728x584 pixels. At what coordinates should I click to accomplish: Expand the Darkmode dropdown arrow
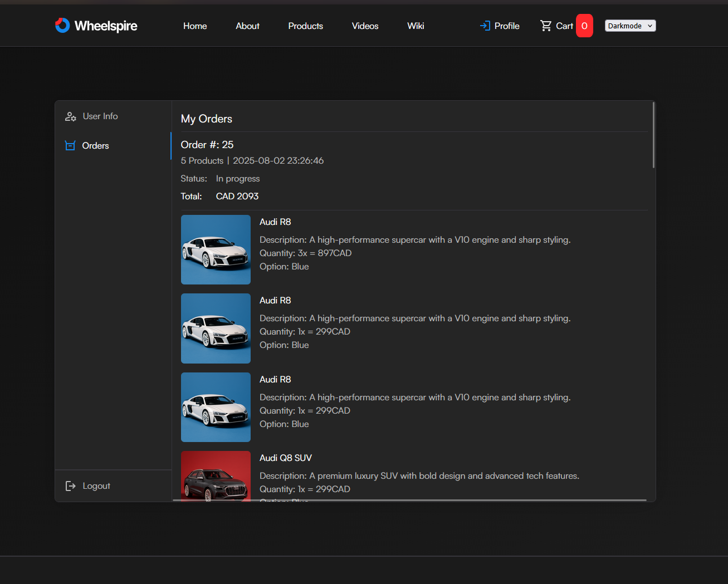(x=649, y=26)
